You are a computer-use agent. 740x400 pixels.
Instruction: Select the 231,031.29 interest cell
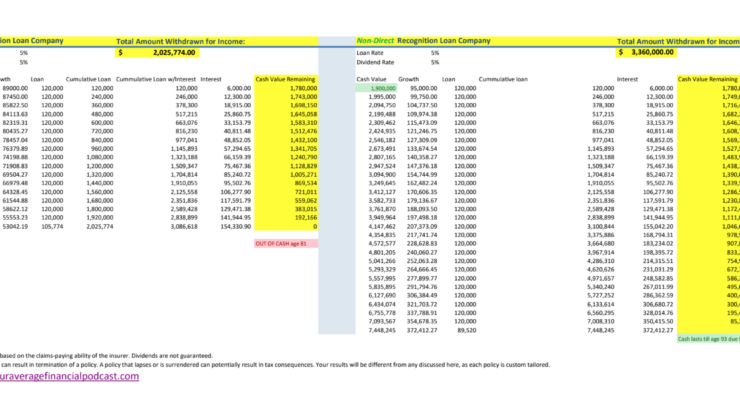coord(656,269)
